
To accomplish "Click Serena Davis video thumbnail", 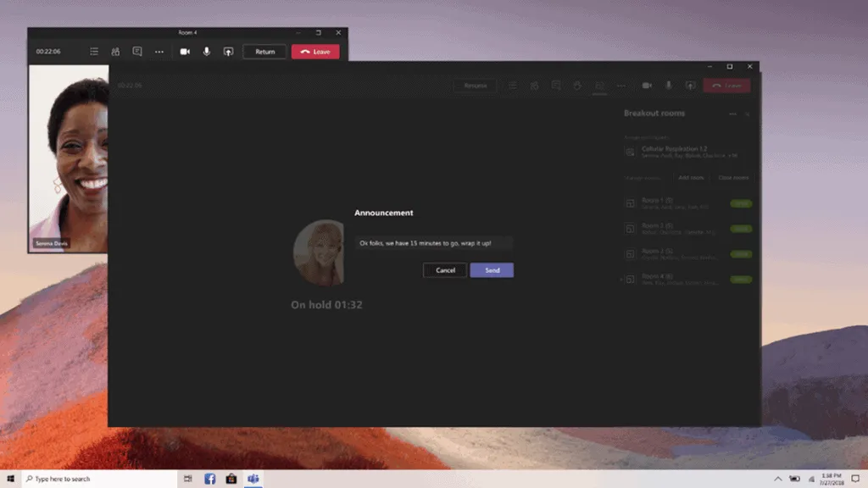I will click(70, 157).
